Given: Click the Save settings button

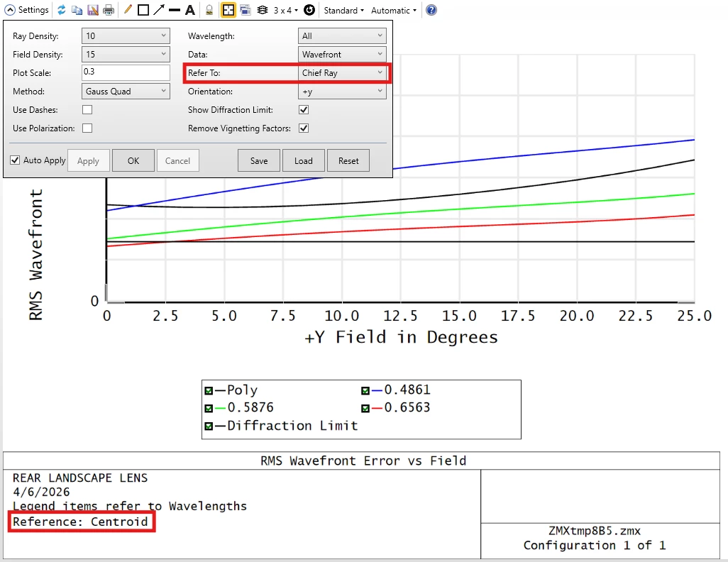Looking at the screenshot, I should pos(259,160).
